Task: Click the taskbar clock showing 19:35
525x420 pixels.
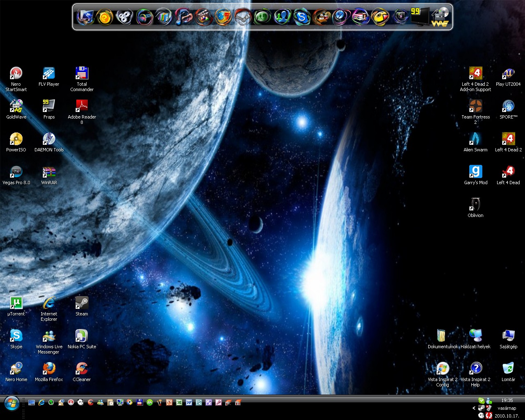Action: pyautogui.click(x=507, y=400)
